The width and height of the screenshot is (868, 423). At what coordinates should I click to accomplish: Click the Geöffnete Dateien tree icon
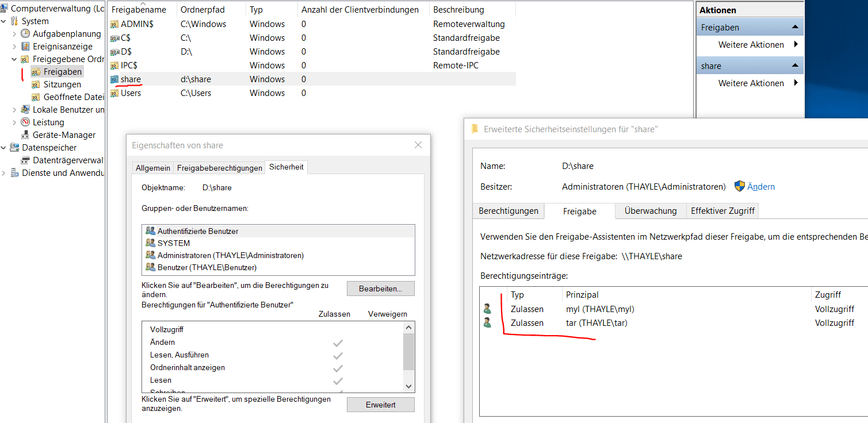pyautogui.click(x=36, y=97)
